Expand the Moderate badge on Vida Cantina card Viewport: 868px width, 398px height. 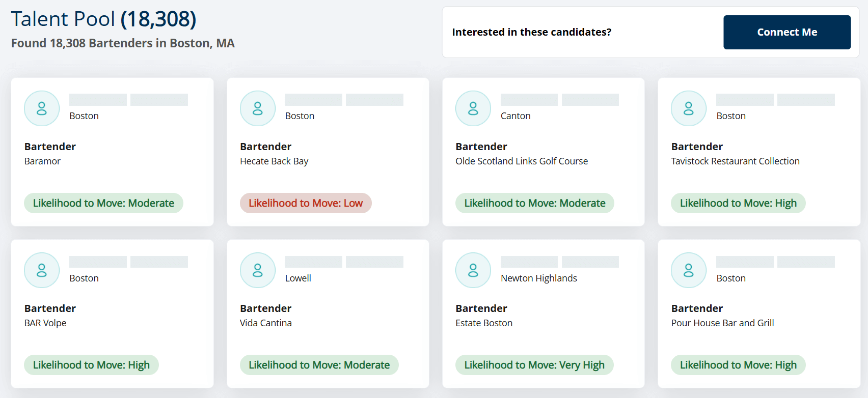[x=319, y=365]
